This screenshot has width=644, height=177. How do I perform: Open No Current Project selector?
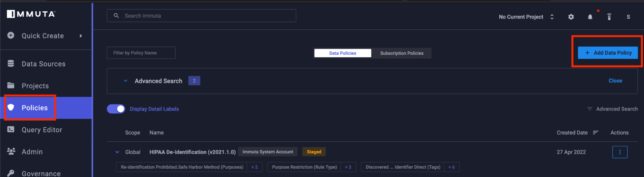pos(526,17)
